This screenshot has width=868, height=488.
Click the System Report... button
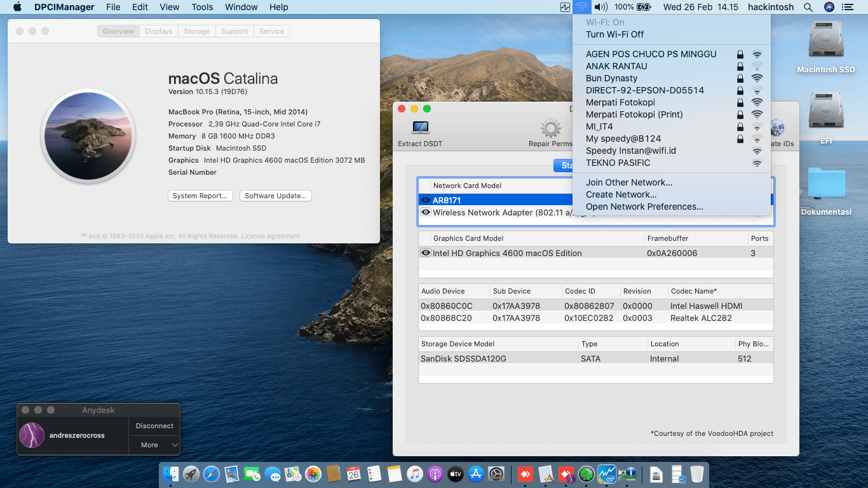[200, 196]
